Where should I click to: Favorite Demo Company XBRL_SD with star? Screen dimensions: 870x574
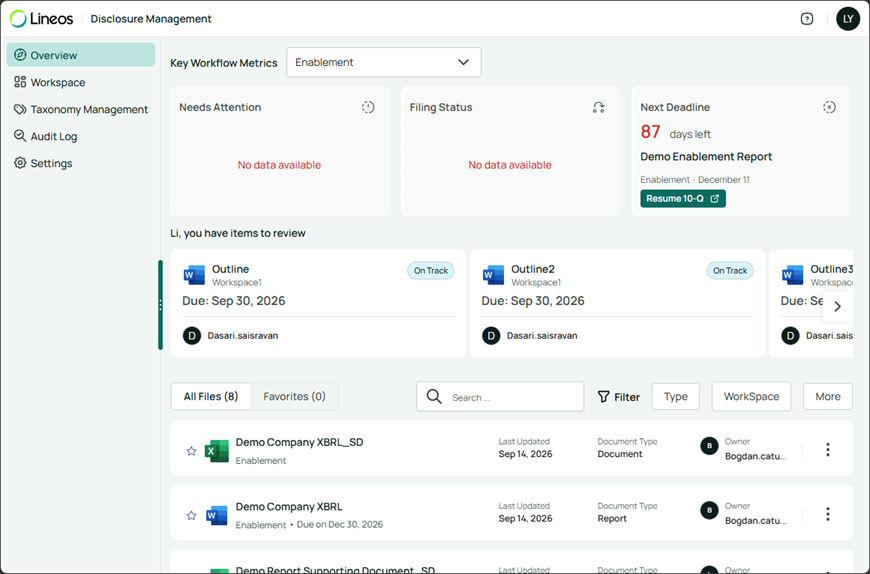pos(191,451)
